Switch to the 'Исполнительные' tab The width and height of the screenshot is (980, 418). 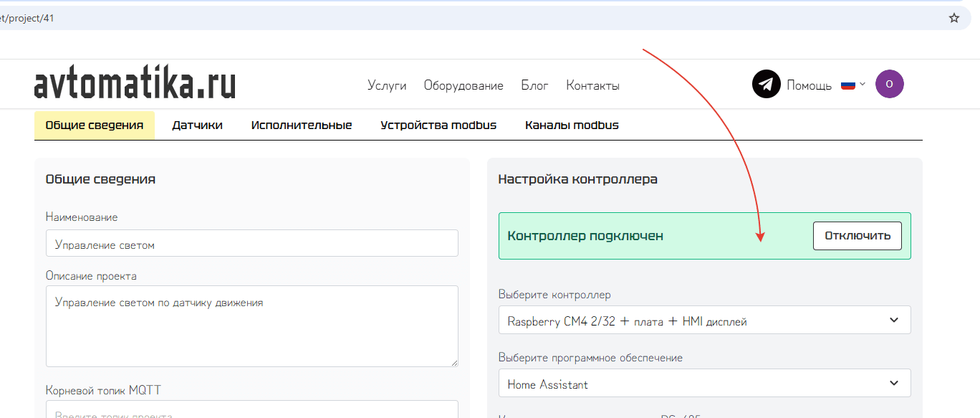coord(302,125)
